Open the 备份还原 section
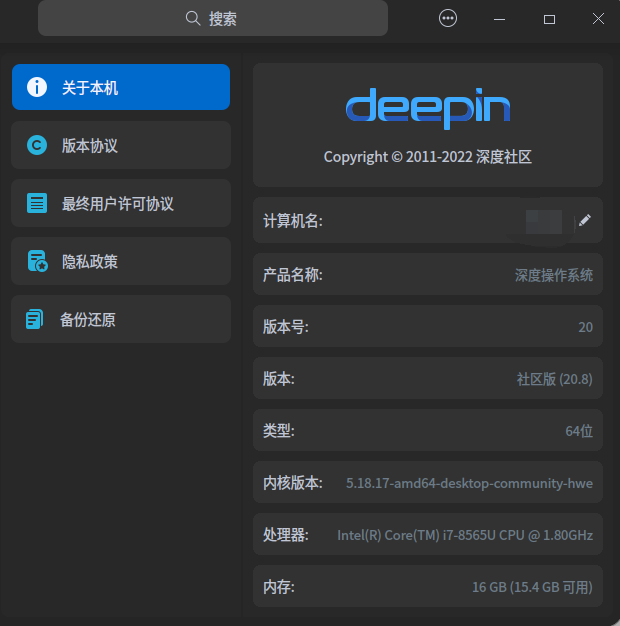 [121, 319]
